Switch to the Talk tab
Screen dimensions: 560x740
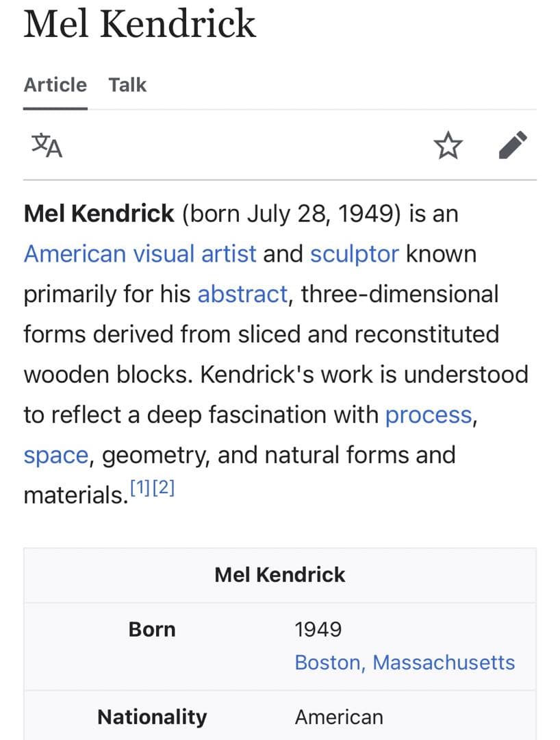127,85
